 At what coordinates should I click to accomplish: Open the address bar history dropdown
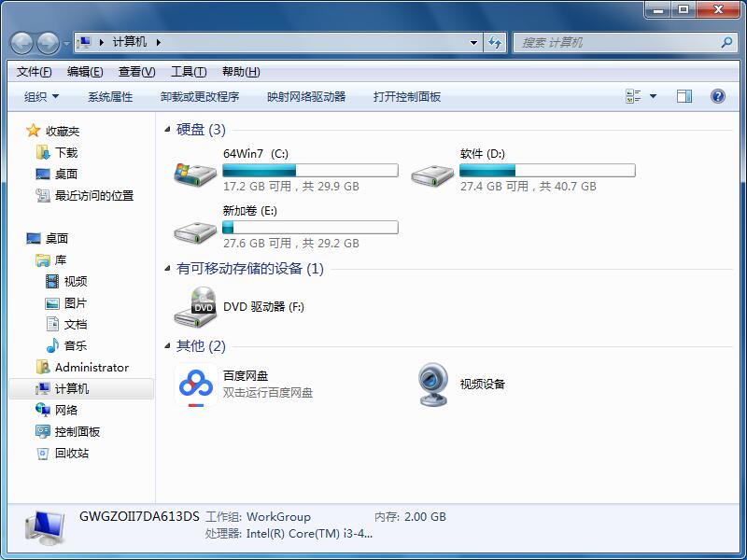tap(474, 42)
